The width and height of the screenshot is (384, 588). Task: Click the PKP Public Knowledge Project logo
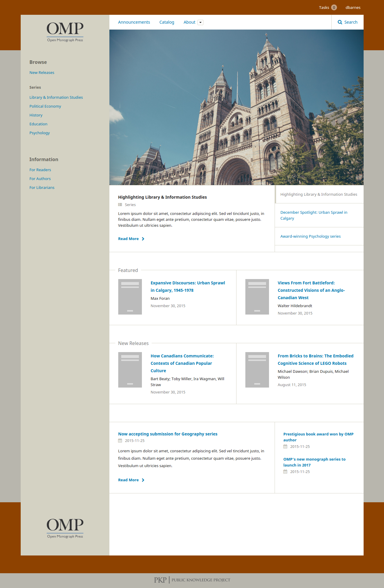[x=192, y=580]
